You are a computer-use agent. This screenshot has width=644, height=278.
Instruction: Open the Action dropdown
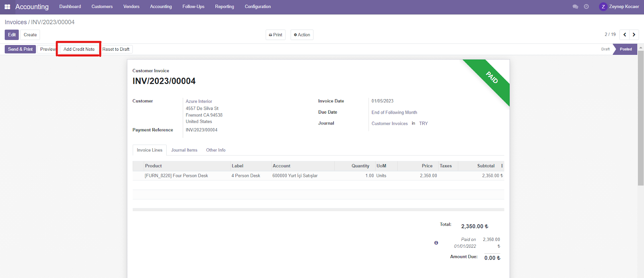[x=302, y=35]
